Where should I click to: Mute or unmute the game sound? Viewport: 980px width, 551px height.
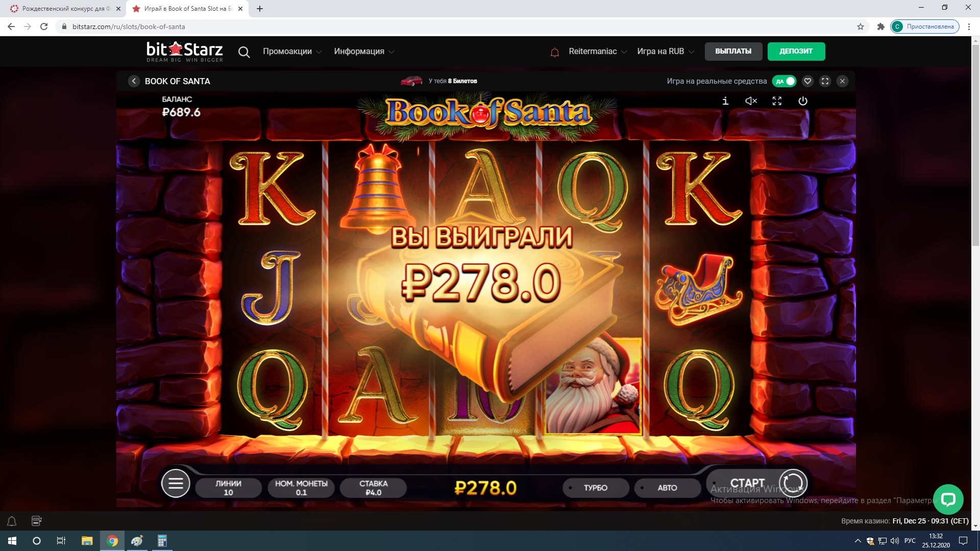tap(751, 101)
